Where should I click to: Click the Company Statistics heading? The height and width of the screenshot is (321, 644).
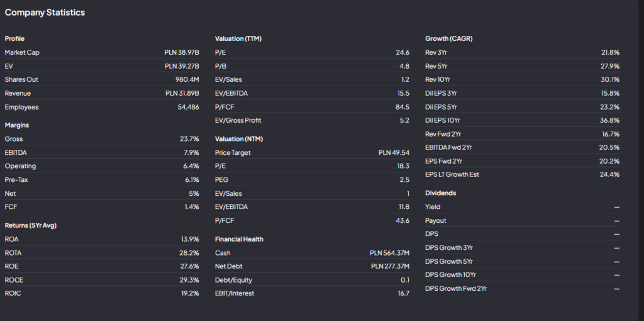[x=45, y=13]
